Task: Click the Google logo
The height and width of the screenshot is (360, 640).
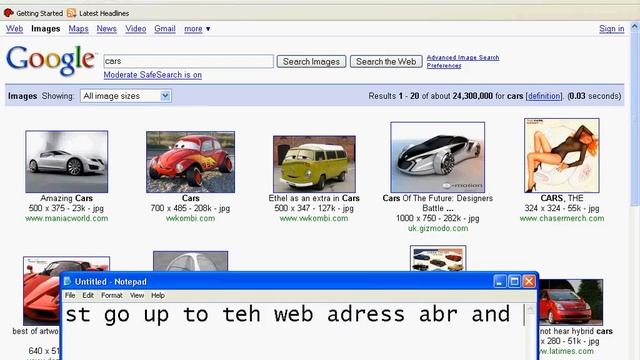Action: (x=51, y=60)
